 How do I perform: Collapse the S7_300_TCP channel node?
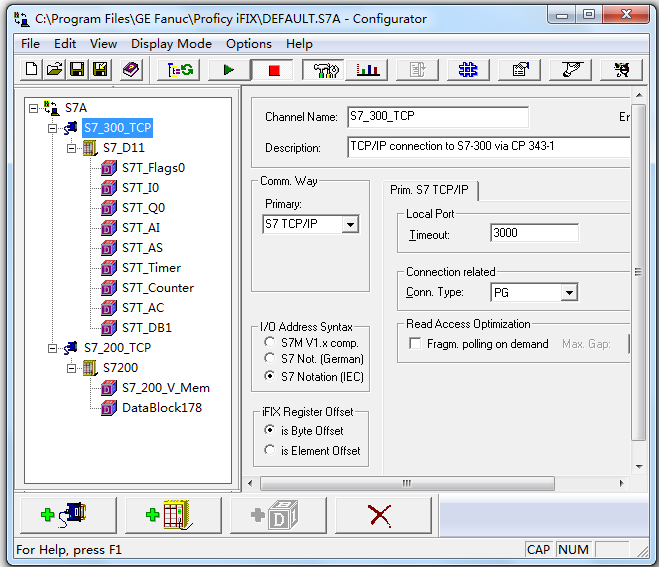click(x=52, y=128)
